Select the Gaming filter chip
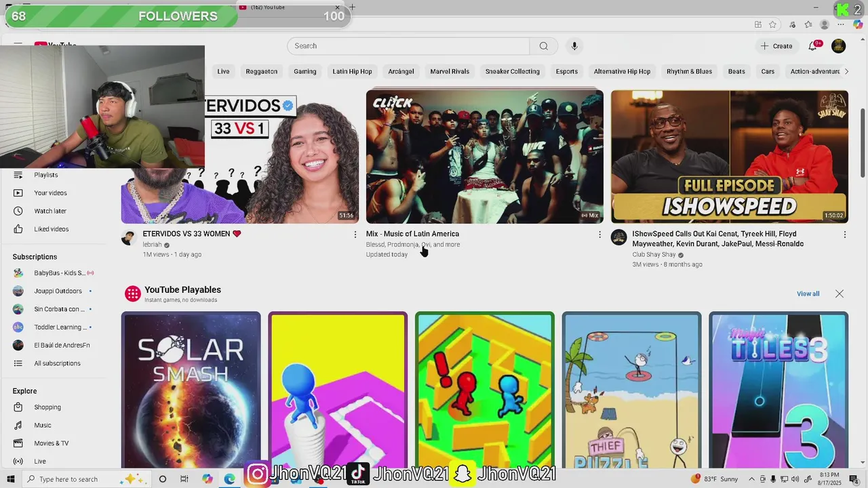This screenshot has width=868, height=488. click(305, 71)
